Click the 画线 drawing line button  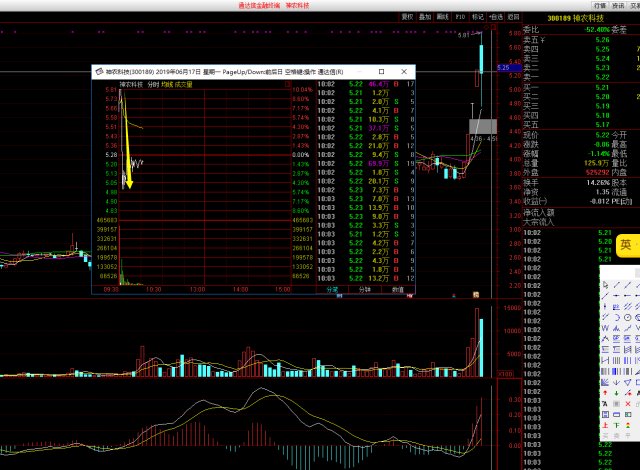pos(442,17)
